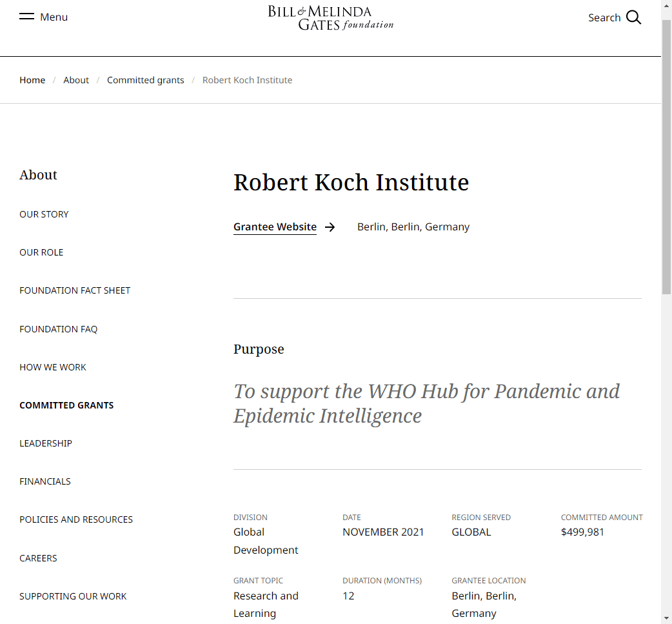The height and width of the screenshot is (624, 672).
Task: Go to Home in the breadcrumb
Action: (x=32, y=80)
